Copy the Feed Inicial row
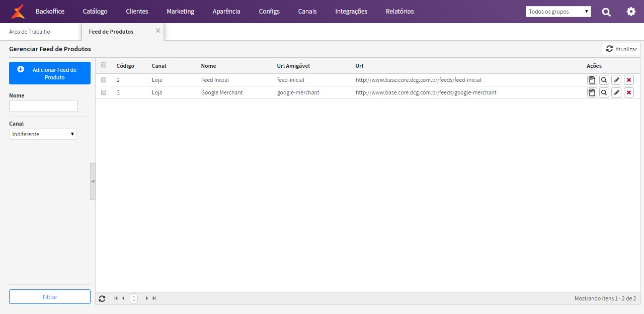The image size is (644, 314). click(x=592, y=80)
